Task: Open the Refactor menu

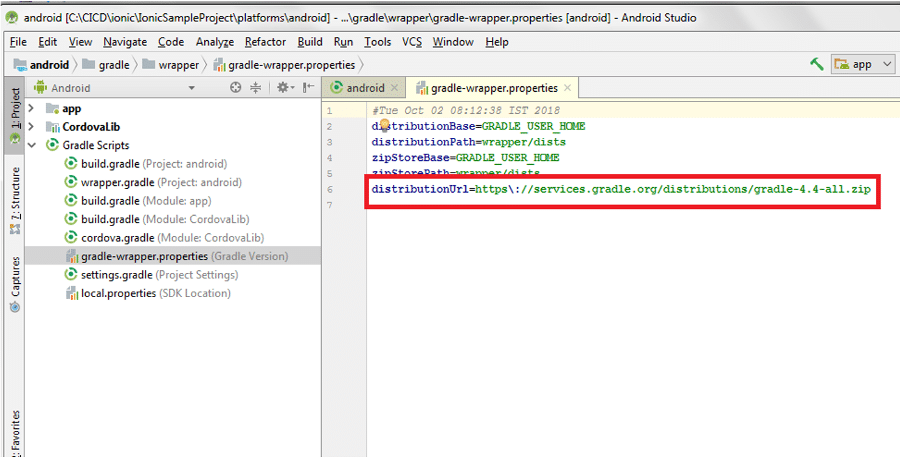Action: [265, 42]
